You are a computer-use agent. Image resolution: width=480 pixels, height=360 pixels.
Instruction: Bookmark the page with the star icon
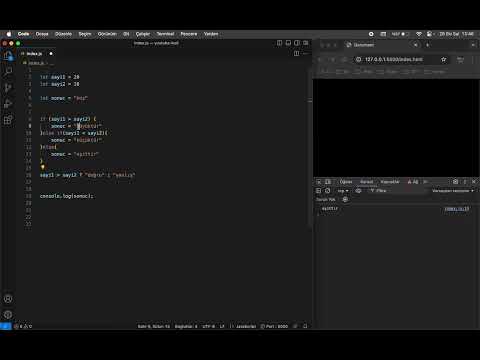pyautogui.click(x=443, y=59)
